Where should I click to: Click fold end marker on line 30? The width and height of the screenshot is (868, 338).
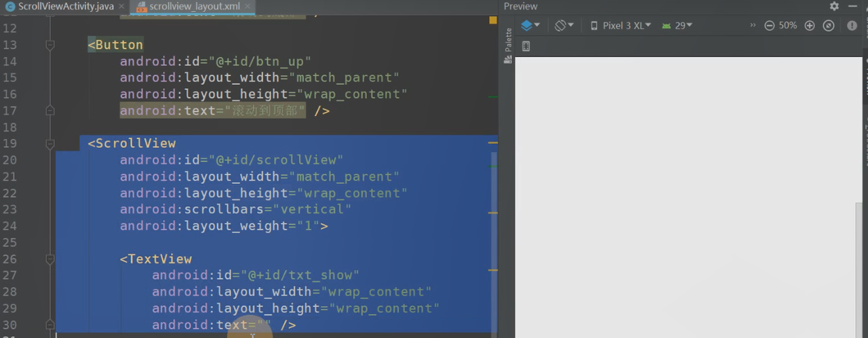(50, 325)
